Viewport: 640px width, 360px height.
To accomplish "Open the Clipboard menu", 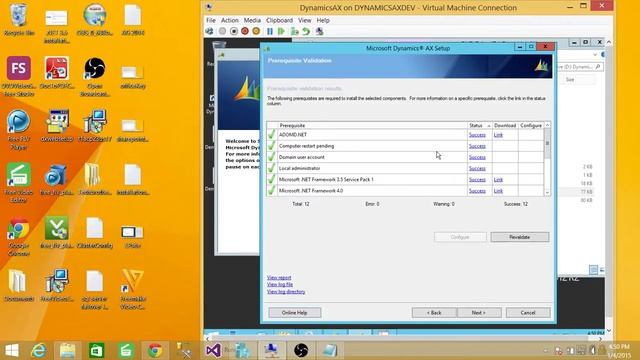I will (279, 20).
